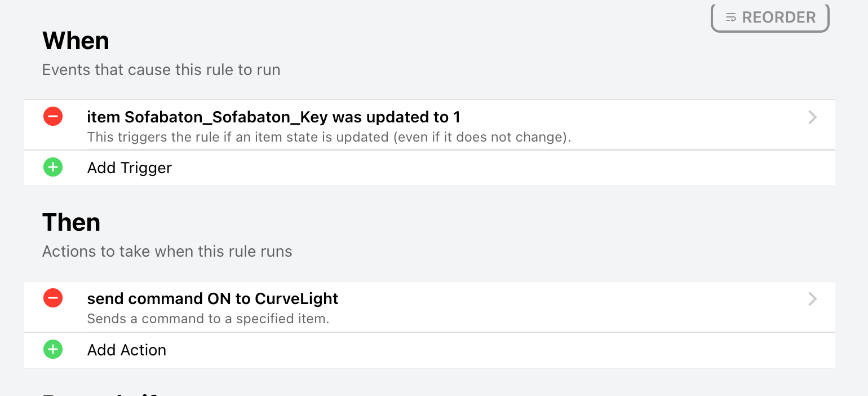This screenshot has height=396, width=868.
Task: Click the cut-off heading at the bottom
Action: [x=101, y=393]
